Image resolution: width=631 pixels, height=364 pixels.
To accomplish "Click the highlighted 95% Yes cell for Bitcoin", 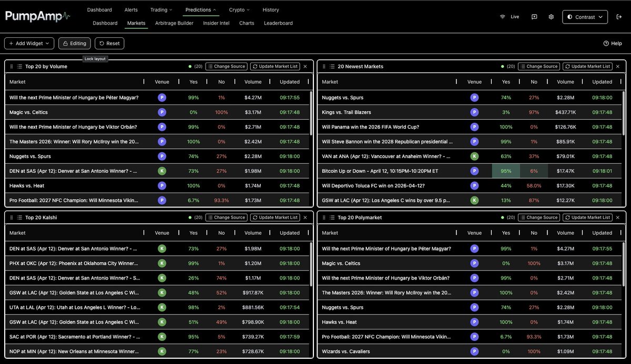I will (506, 171).
